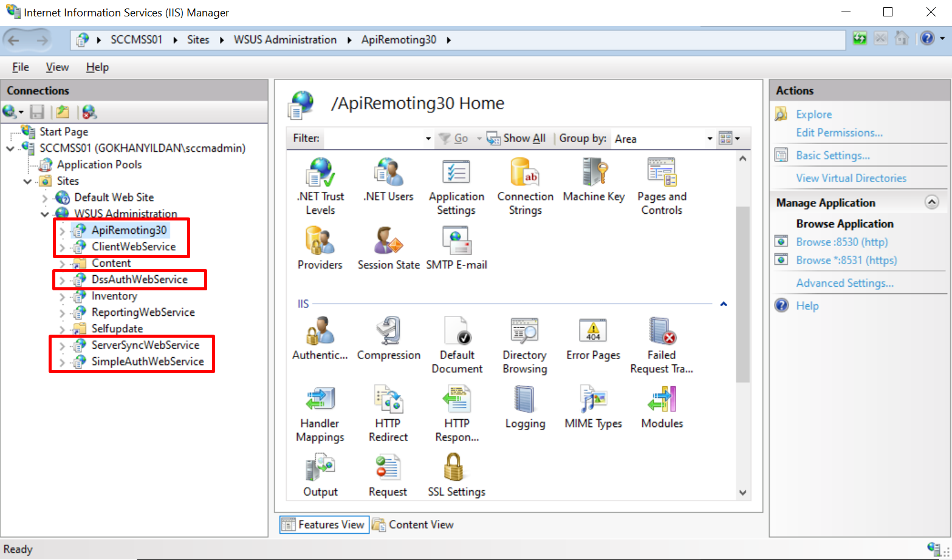This screenshot has height=560, width=952.
Task: Open the Filter dropdown
Action: [x=428, y=138]
